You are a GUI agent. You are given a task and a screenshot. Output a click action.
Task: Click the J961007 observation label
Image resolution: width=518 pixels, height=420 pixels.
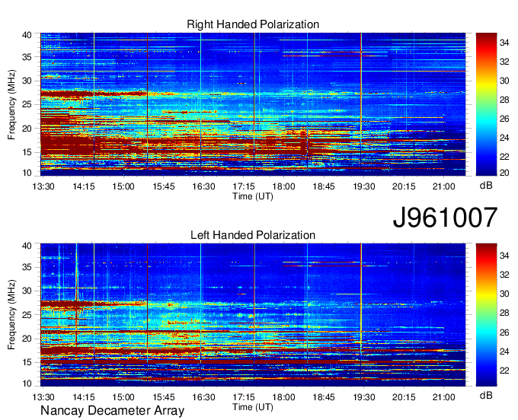coord(445,218)
